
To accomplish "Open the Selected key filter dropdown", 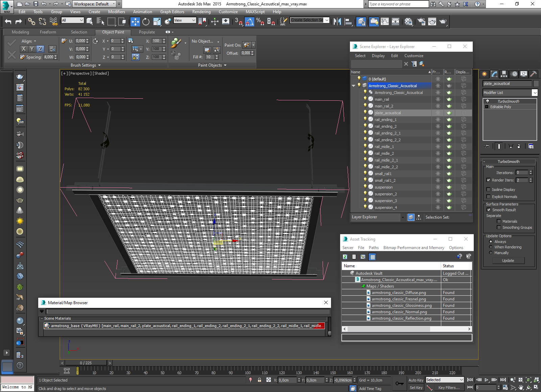I will 445,380.
